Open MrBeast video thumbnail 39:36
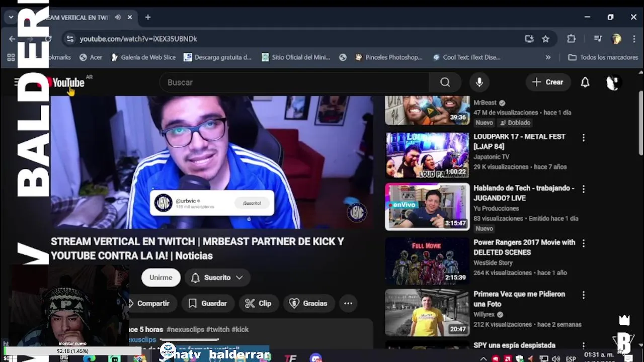This screenshot has height=362, width=644. click(x=427, y=110)
